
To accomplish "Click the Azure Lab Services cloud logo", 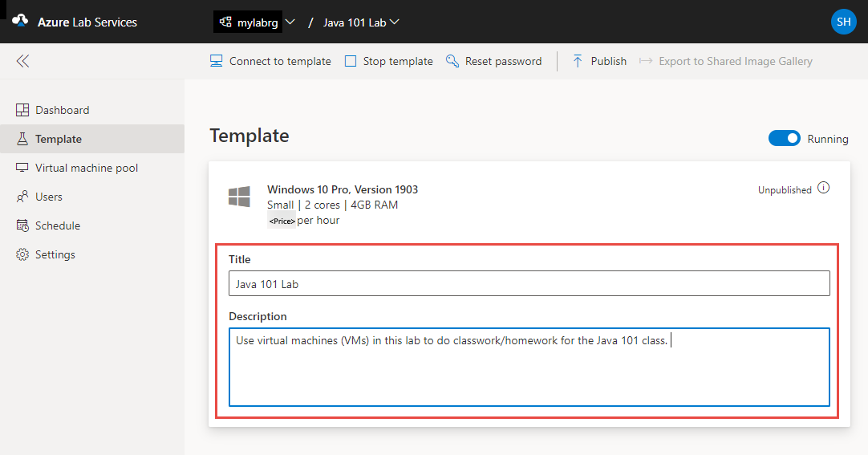I will point(20,22).
